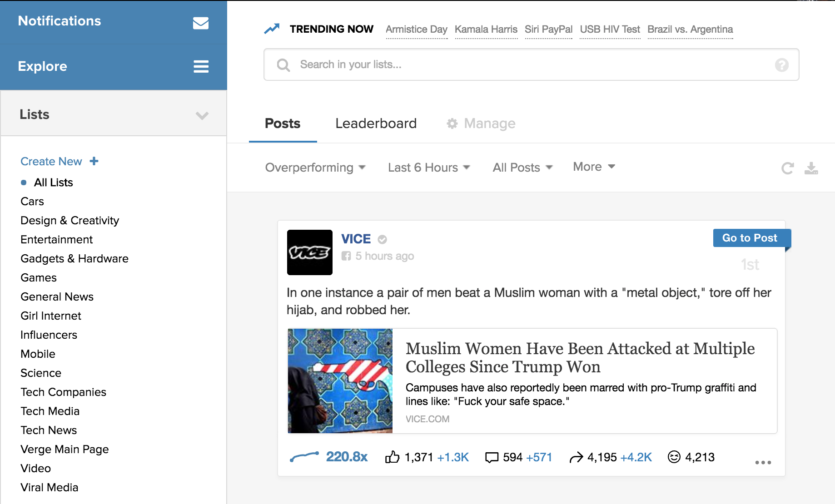Image resolution: width=835 pixels, height=504 pixels.
Task: Click the Explore hamburger menu icon
Action: [x=201, y=67]
